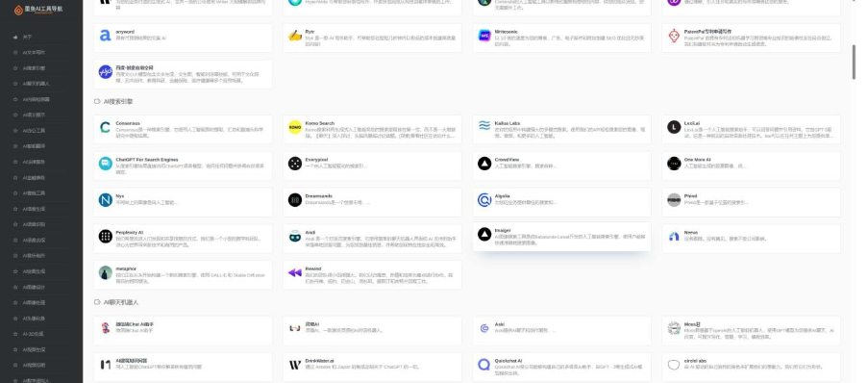Open the Writesonic WS icon

pyautogui.click(x=484, y=36)
